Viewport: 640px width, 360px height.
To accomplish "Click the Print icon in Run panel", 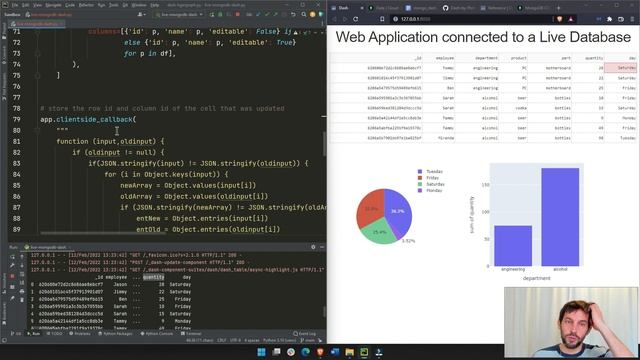I will click(x=22, y=291).
